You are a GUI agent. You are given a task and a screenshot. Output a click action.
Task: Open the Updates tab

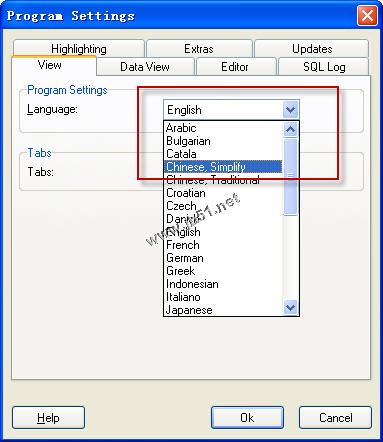(312, 49)
